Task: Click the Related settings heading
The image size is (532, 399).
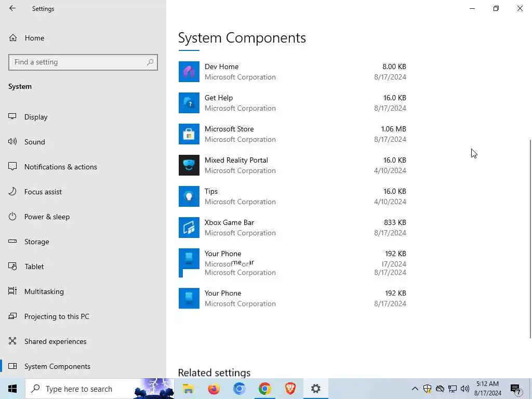Action: 214,373
